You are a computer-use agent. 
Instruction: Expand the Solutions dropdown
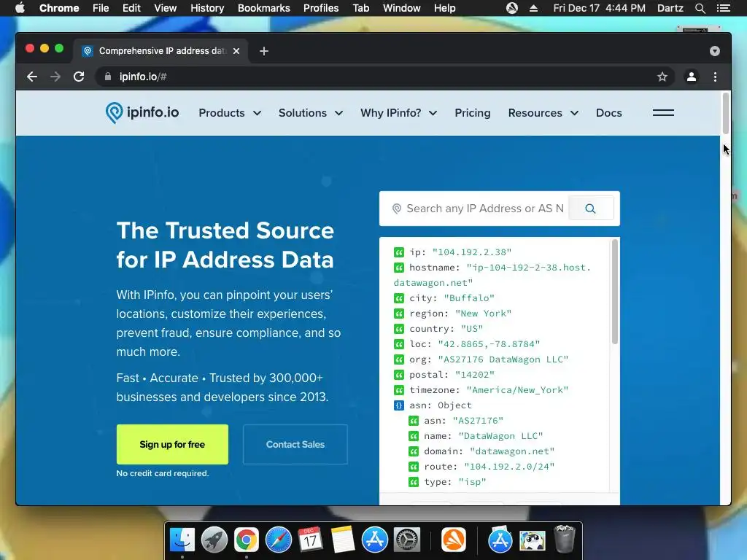click(x=311, y=113)
